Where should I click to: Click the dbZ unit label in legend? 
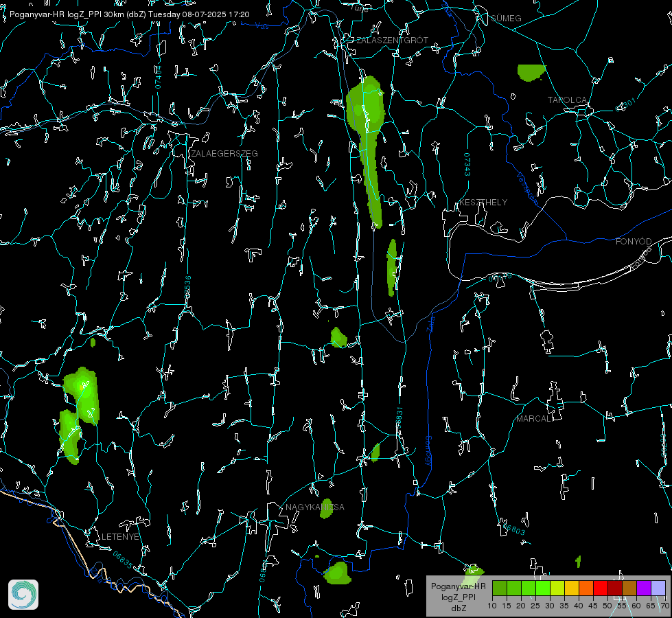458,608
